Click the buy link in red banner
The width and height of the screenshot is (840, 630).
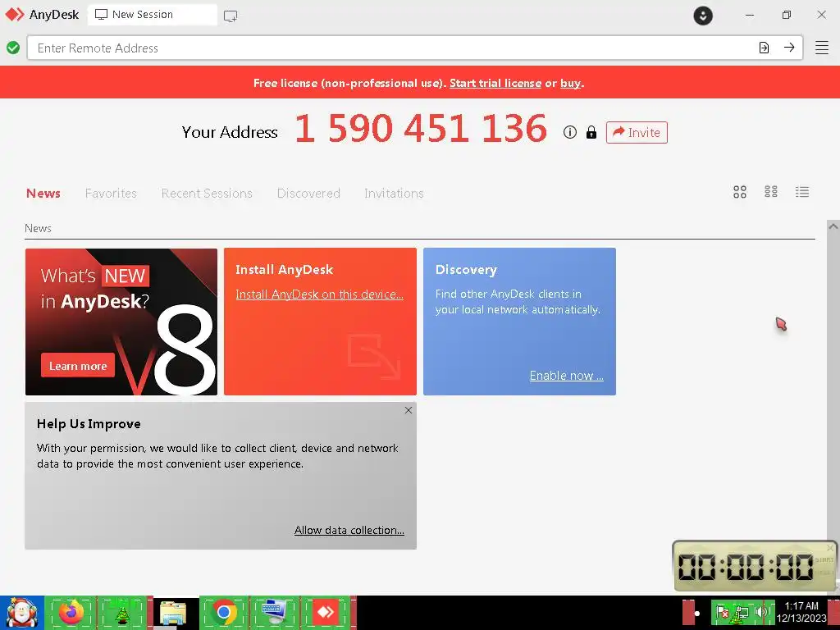tap(571, 83)
